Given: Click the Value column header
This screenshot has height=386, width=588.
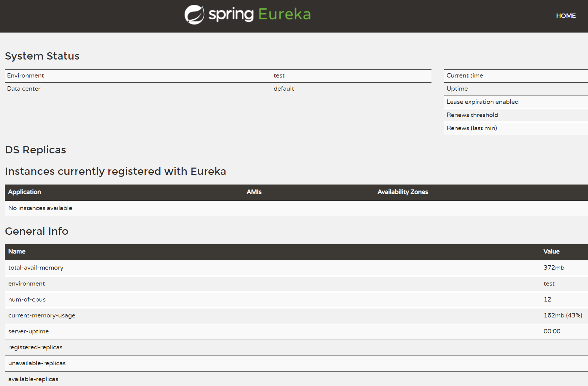Looking at the screenshot, I should click(x=551, y=251).
